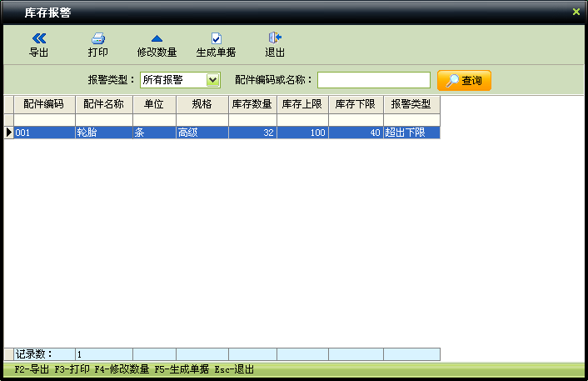Click the row indicator arrow for row 001
Viewport: 588px width, 381px height.
8,133
